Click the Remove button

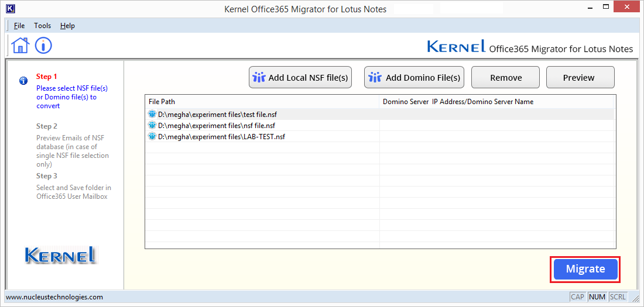click(x=506, y=77)
